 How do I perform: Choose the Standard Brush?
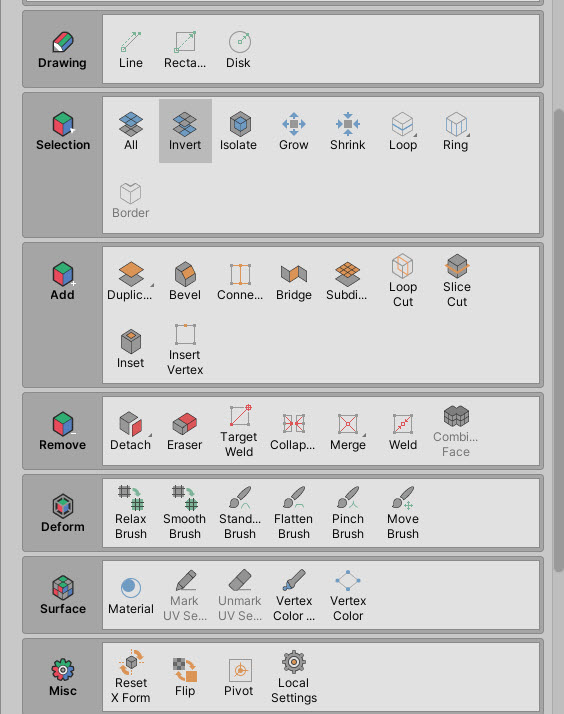(x=240, y=513)
